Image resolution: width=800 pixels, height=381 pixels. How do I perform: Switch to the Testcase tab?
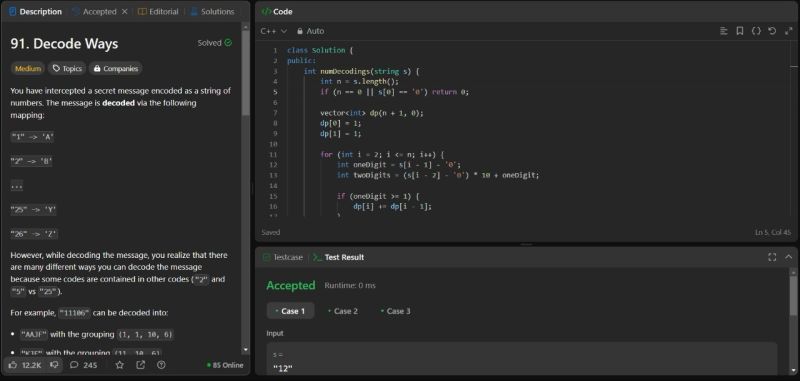(x=283, y=258)
